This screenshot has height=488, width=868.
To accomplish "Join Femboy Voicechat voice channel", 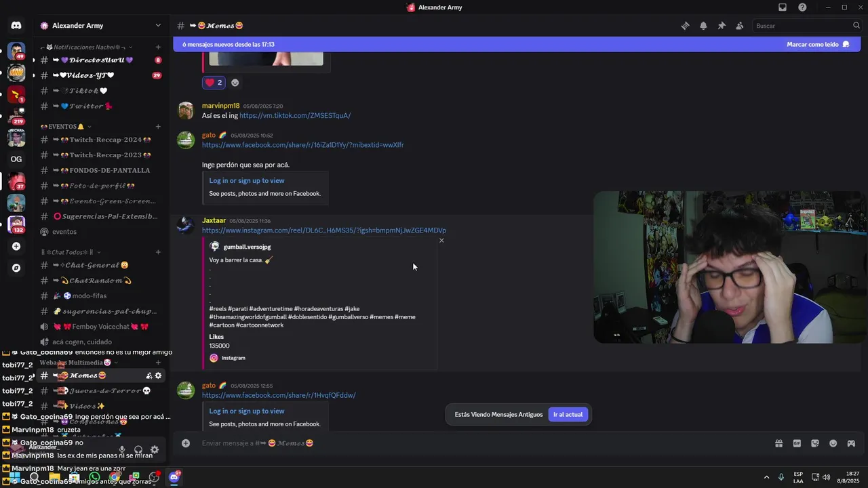I will tap(100, 327).
